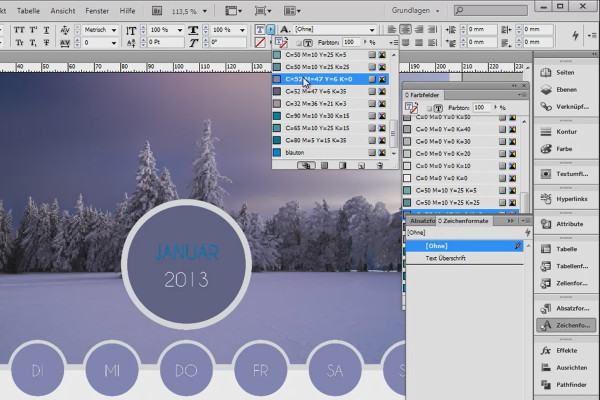Open the Verknüpfungen links panel
The height and width of the screenshot is (400, 600).
(x=565, y=107)
